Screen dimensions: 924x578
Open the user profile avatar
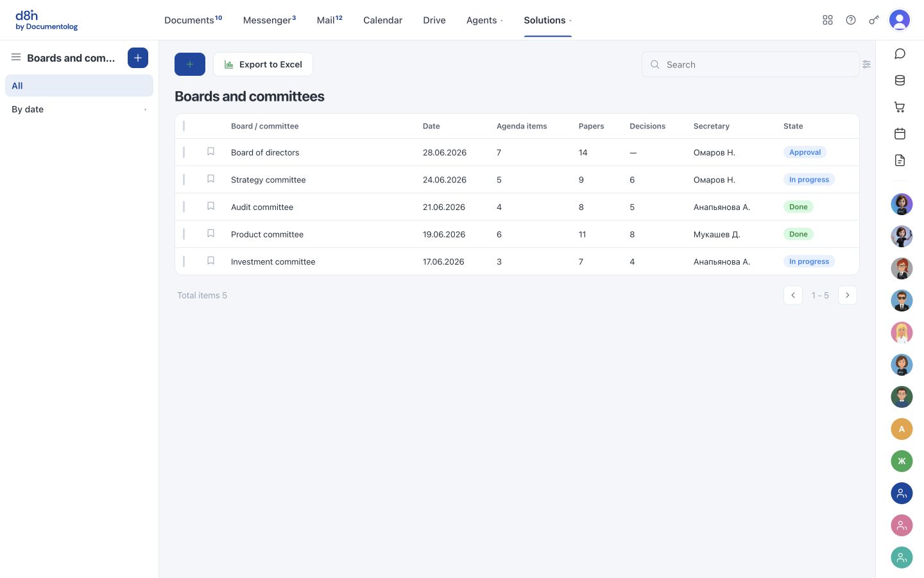point(900,20)
